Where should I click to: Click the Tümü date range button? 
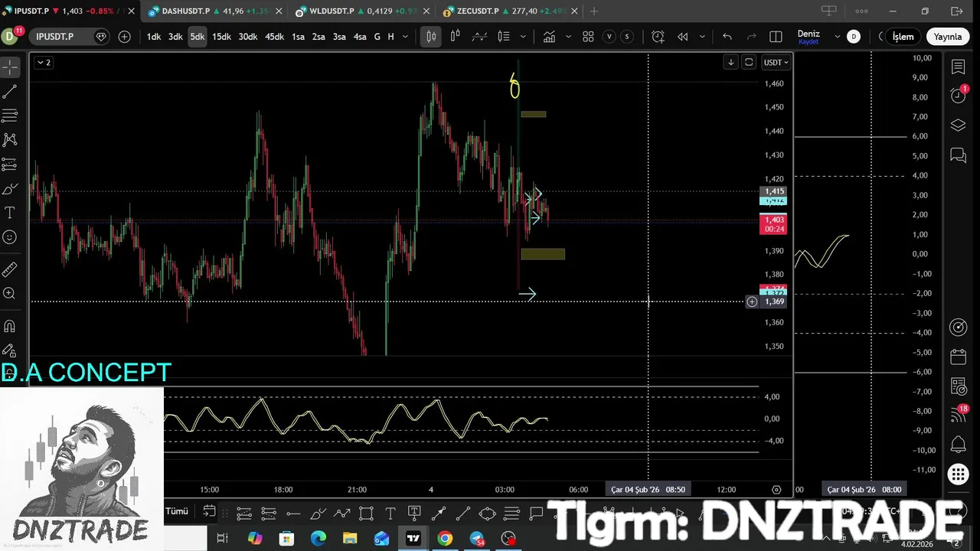177,511
